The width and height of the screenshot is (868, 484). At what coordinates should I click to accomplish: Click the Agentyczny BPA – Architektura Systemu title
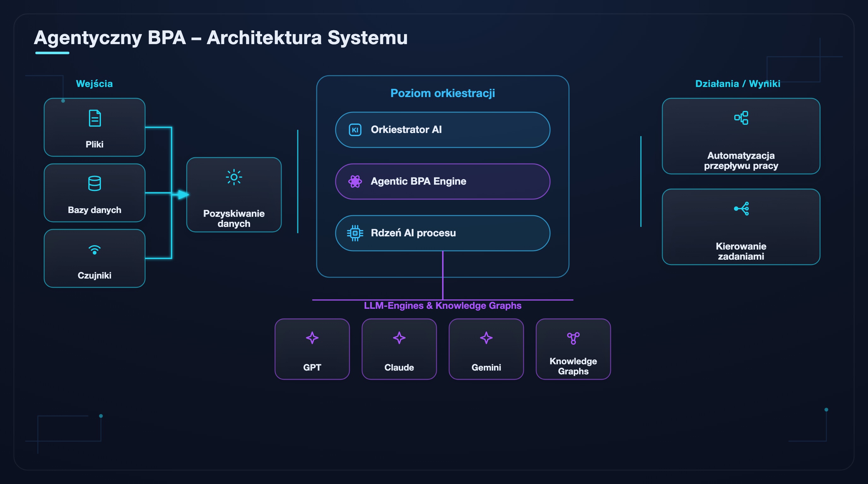point(221,38)
